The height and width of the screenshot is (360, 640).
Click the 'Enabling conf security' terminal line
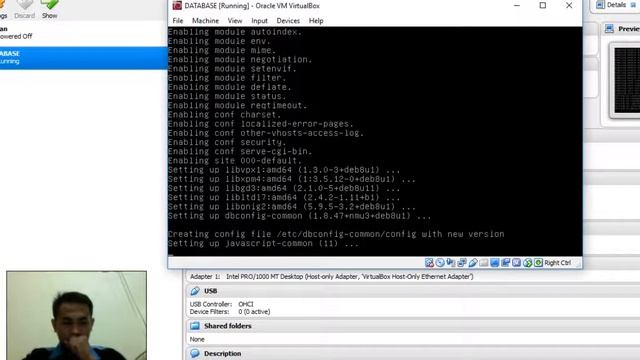227,142
